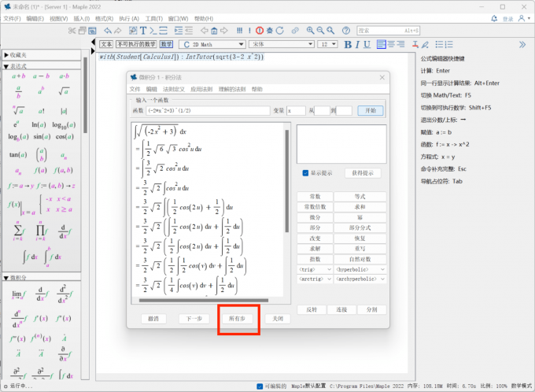The width and height of the screenshot is (535, 392).
Task: Expand the double-chevron panel arrow on the right
Action: click(x=522, y=44)
